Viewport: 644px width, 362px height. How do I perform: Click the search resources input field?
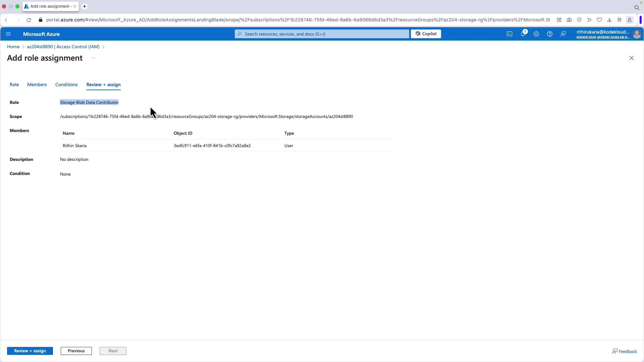pos(322,34)
